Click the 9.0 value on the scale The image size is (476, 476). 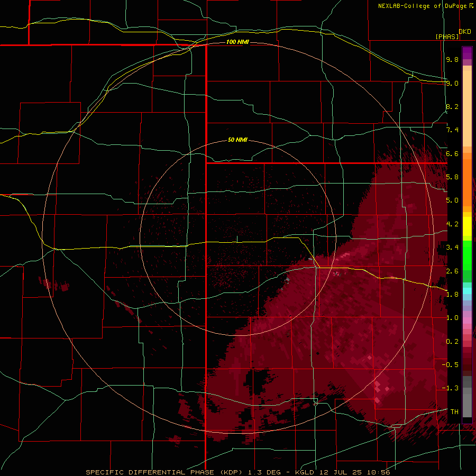[x=452, y=83]
